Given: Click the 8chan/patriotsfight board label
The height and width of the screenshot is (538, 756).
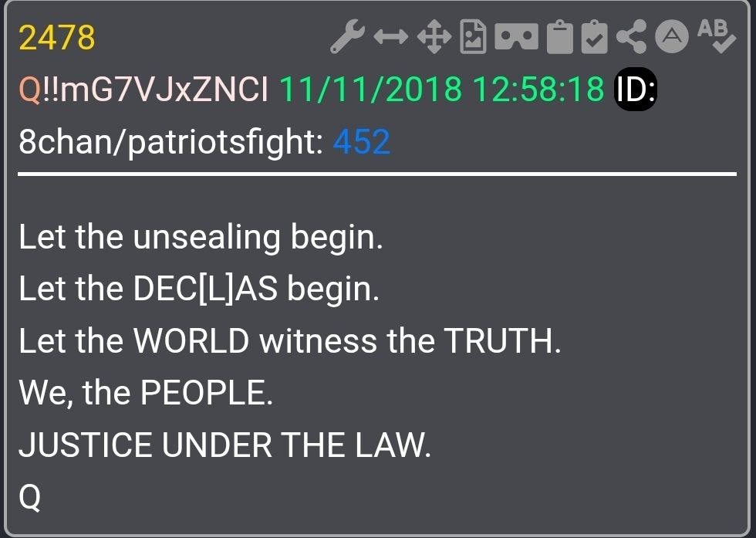Looking at the screenshot, I should pyautogui.click(x=171, y=142).
